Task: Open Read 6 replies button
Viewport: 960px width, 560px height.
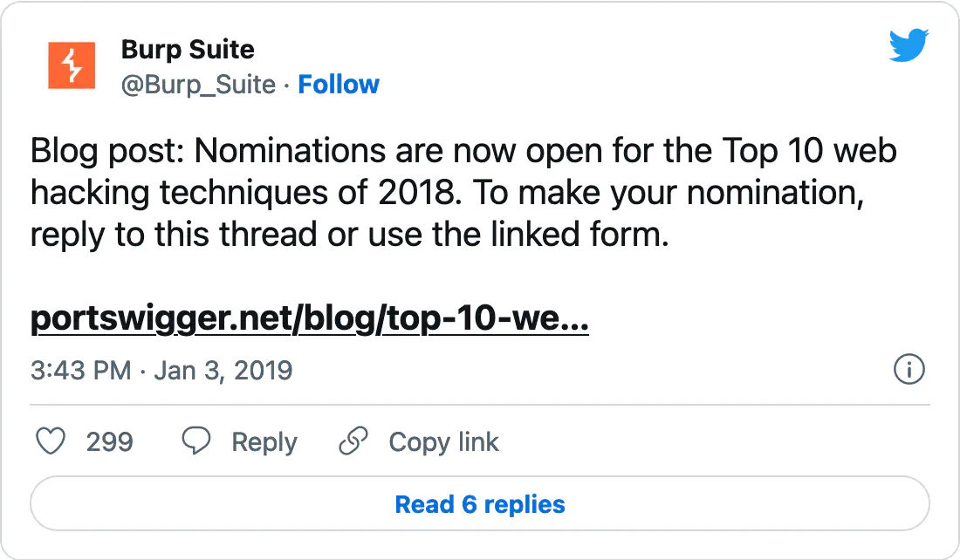Action: point(480,503)
